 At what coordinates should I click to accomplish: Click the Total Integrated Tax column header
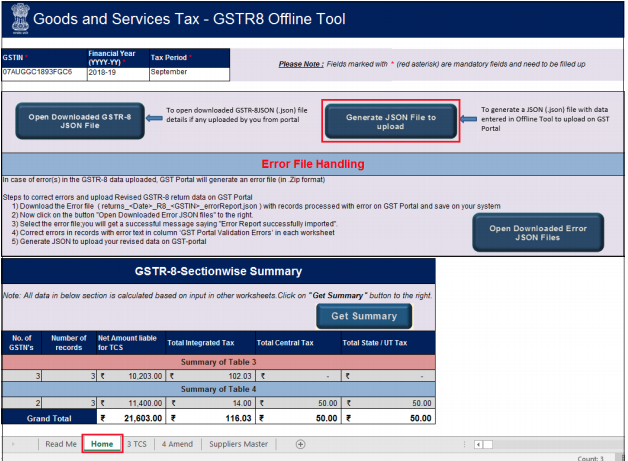(x=211, y=343)
